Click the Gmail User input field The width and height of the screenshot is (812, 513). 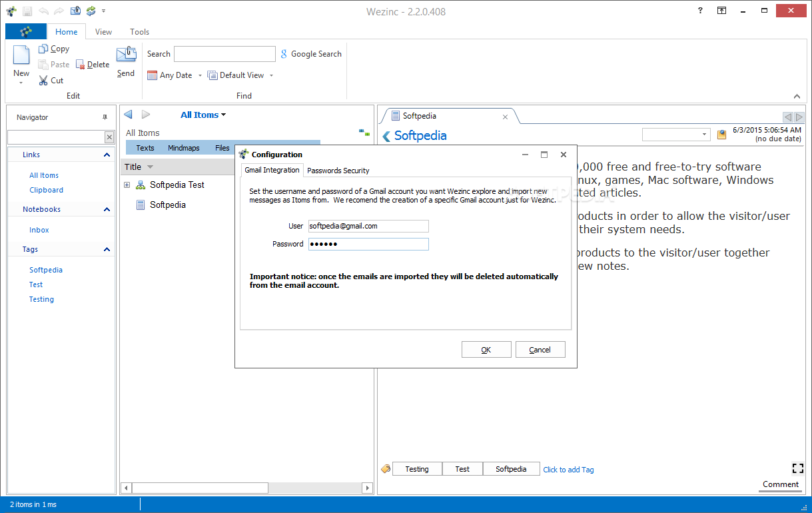click(x=368, y=226)
